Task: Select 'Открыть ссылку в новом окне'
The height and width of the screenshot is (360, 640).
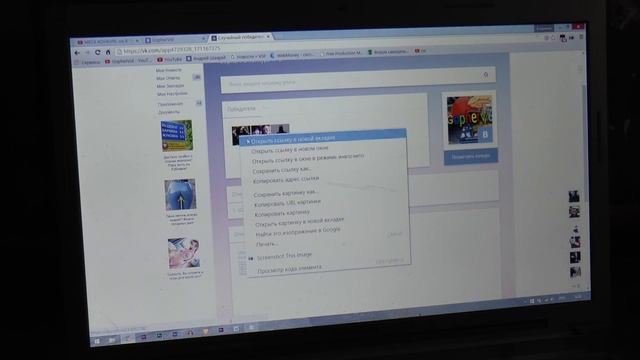Action: [x=289, y=150]
